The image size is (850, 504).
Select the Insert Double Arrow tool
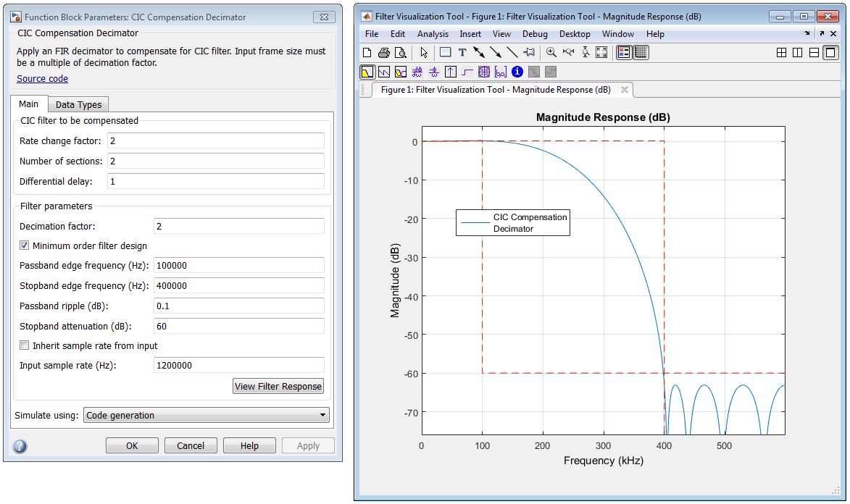pos(479,53)
